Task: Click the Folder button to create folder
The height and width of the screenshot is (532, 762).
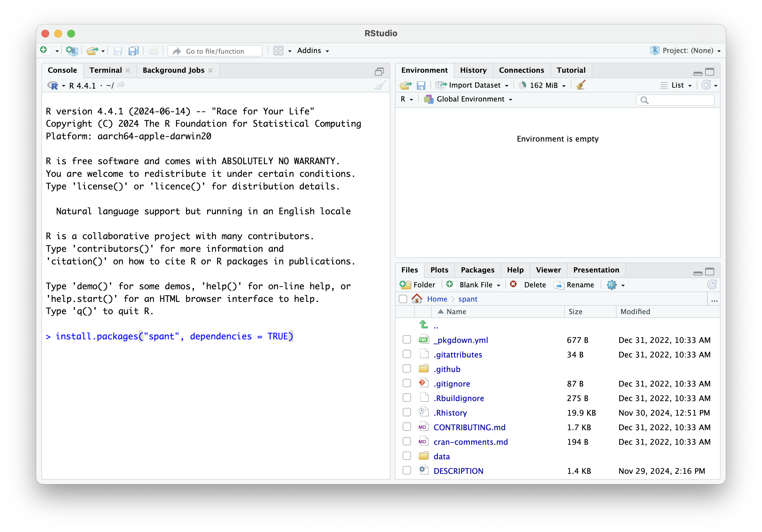Action: coord(417,285)
